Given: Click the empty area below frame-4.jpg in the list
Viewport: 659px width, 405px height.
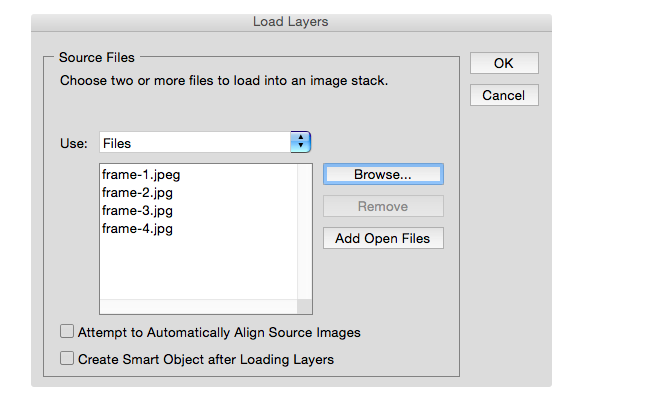Looking at the screenshot, I should coord(198,268).
